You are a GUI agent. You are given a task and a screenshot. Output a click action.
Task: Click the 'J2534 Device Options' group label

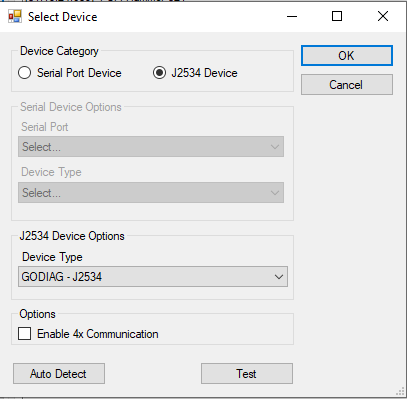pos(72,236)
